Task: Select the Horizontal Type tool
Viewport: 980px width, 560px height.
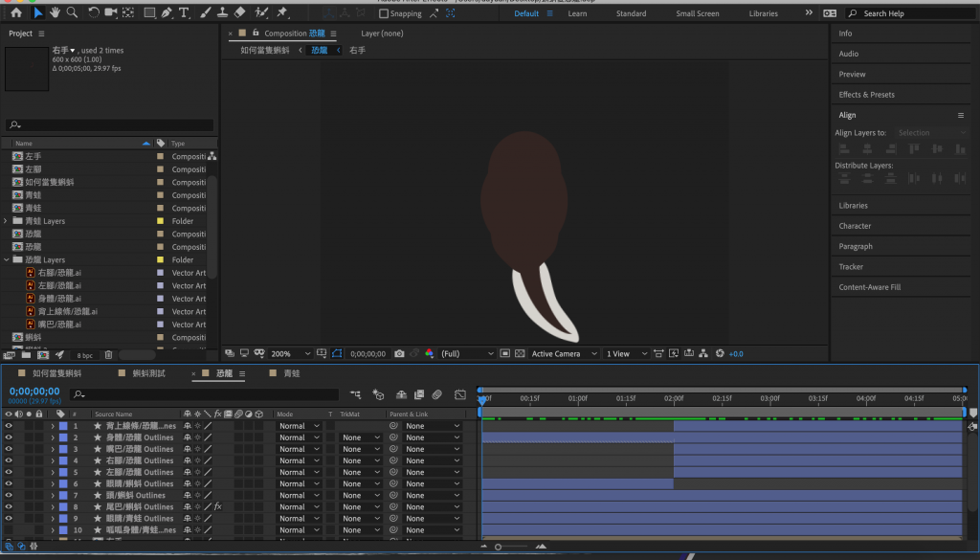Action: (184, 13)
